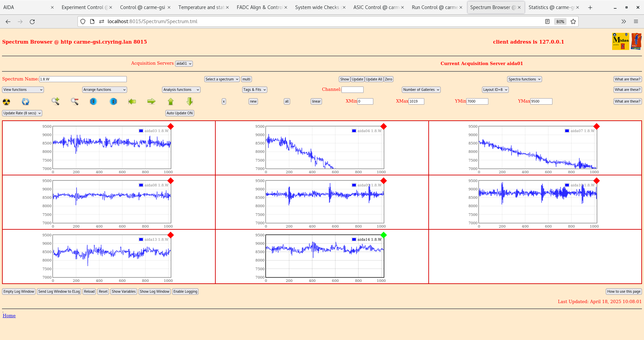644x340 pixels.
Task: Click the red diamond on aida04 spectrum
Action: 384,126
